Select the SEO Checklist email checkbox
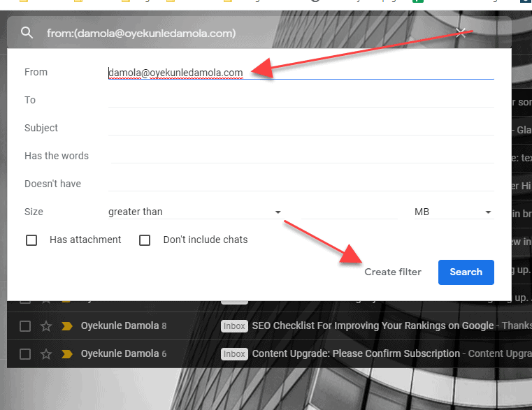 click(25, 326)
